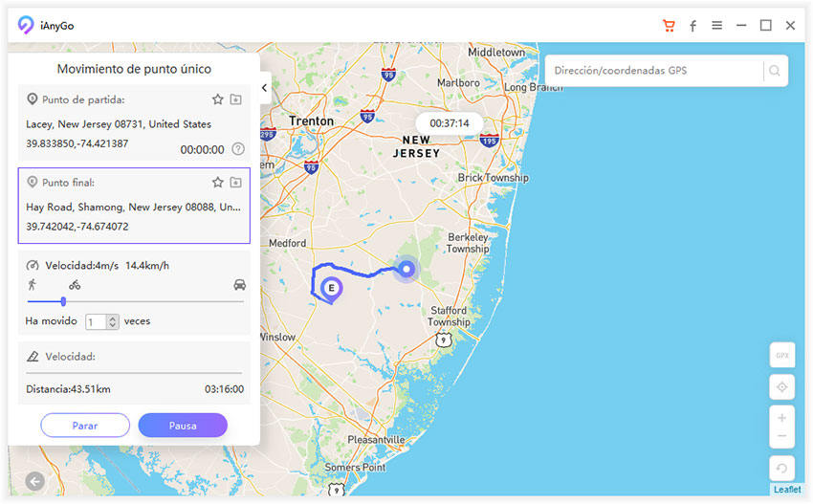Save Punto de partida to folder
Screen dimensions: 813x504
pyautogui.click(x=236, y=99)
